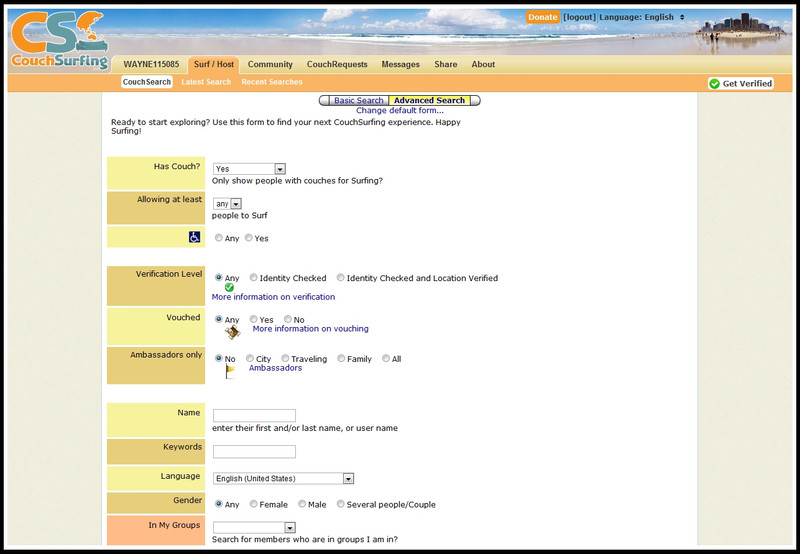The image size is (800, 554).
Task: Open More information on vouching link
Action: pos(311,329)
